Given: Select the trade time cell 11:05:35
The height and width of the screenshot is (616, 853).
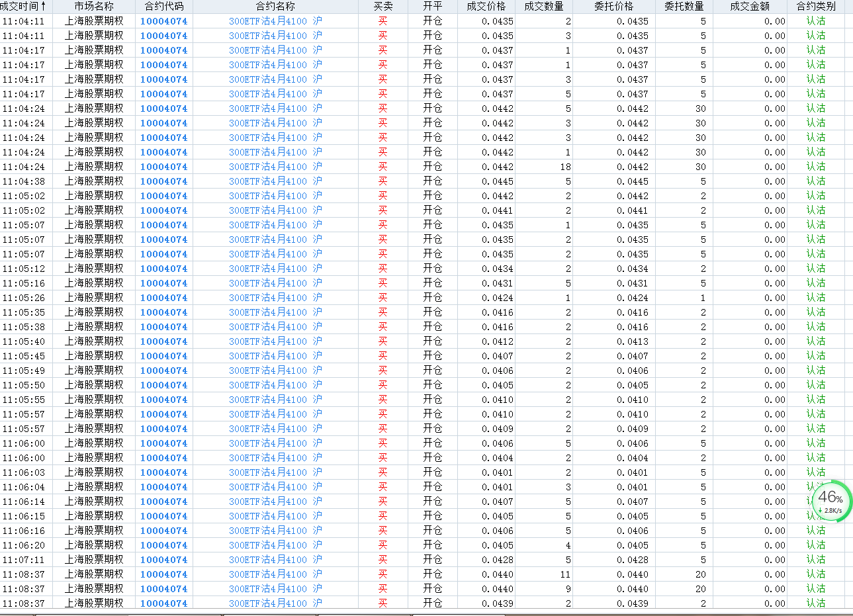Looking at the screenshot, I should pyautogui.click(x=24, y=312).
